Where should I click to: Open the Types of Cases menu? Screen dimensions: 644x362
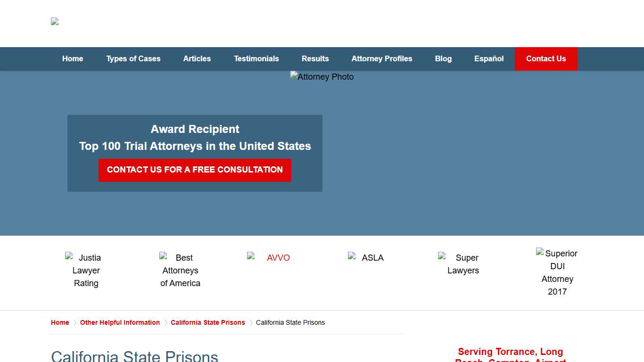tap(133, 58)
